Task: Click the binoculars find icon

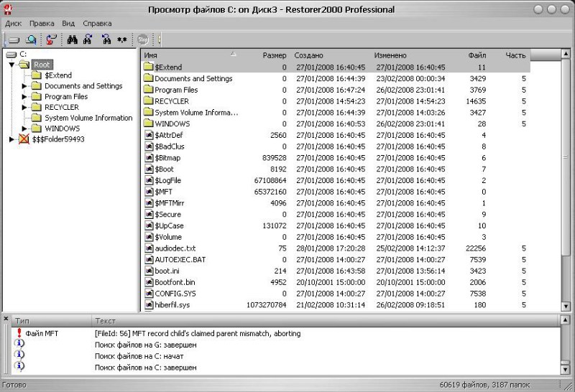Action: click(x=72, y=40)
